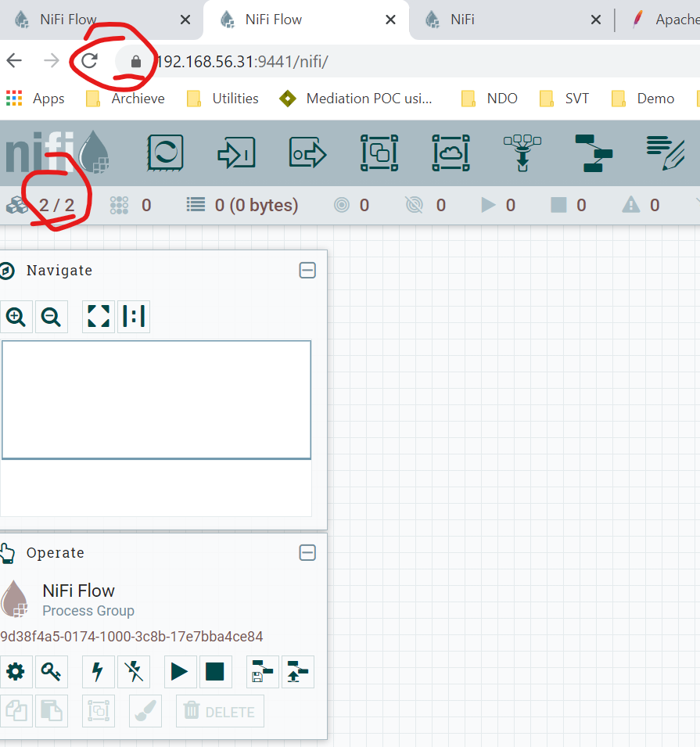Collapse the Operate panel
Screen dimensions: 700x747
click(307, 553)
